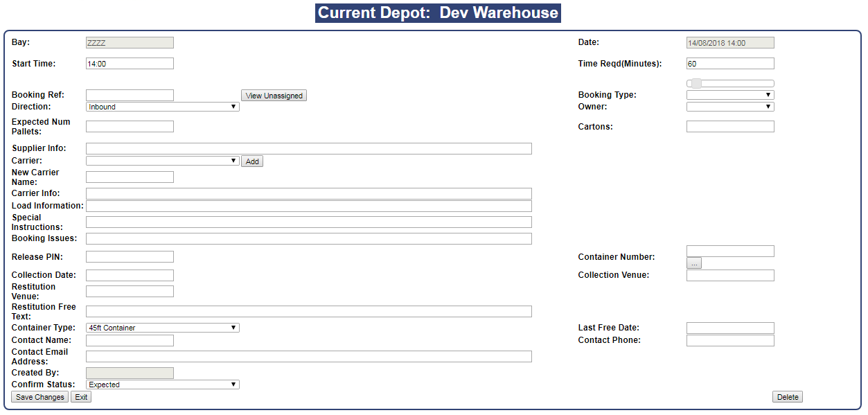Viewport: 868px width, 415px height.
Task: Click the Release PIN field
Action: pos(130,257)
